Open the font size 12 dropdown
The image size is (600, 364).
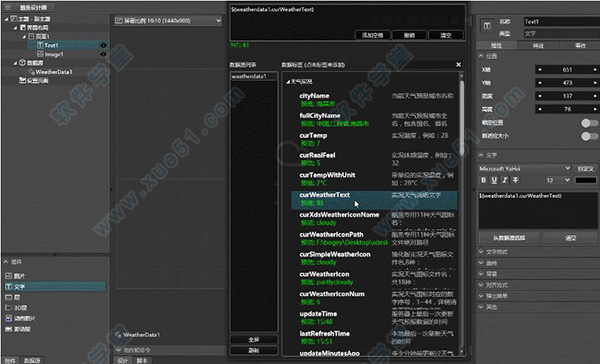click(558, 180)
